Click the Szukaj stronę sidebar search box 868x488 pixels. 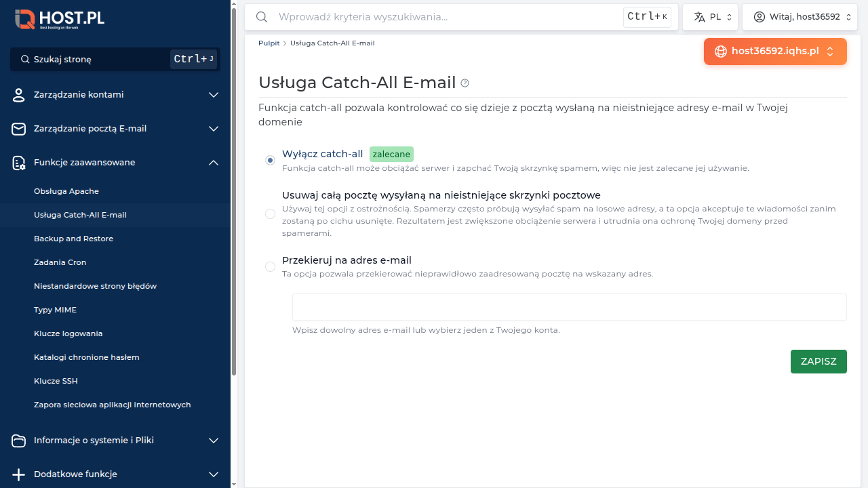point(115,60)
